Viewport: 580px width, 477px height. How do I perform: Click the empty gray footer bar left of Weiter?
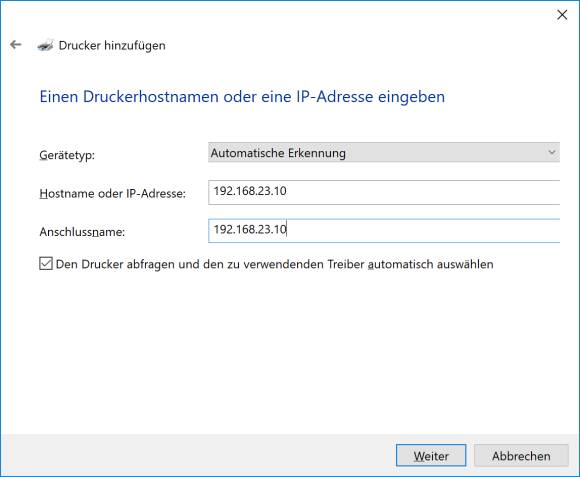(198, 456)
